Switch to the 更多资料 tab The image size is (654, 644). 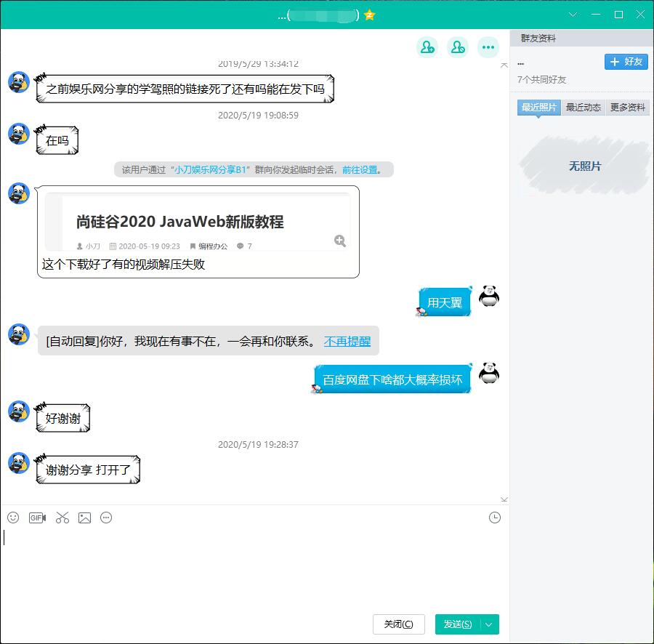[x=627, y=108]
